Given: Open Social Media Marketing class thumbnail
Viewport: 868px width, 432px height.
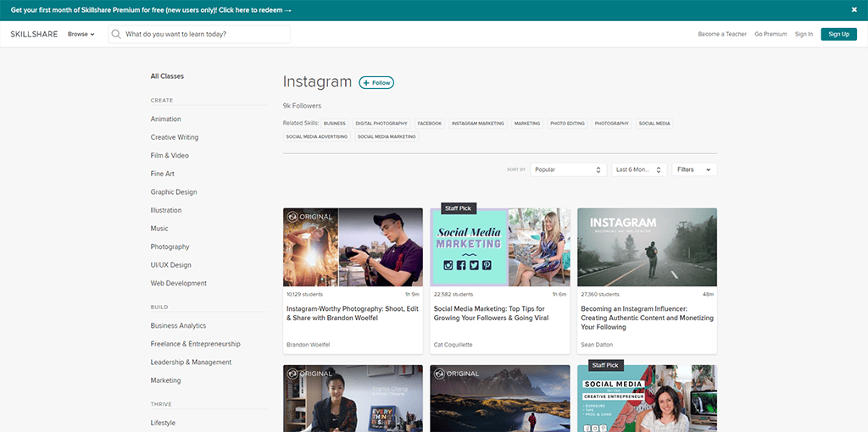Looking at the screenshot, I should pos(500,247).
